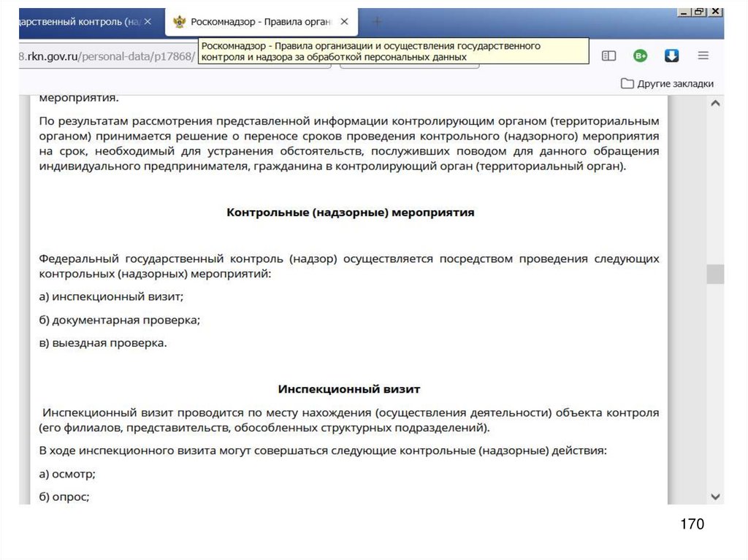This screenshot has height=560, width=748.
Task: Click heading Контрольные (надзорные) мероприятия
Action: (350, 212)
